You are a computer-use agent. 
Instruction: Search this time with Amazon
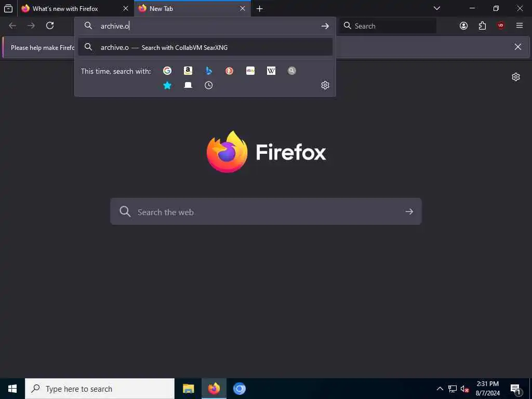point(188,71)
